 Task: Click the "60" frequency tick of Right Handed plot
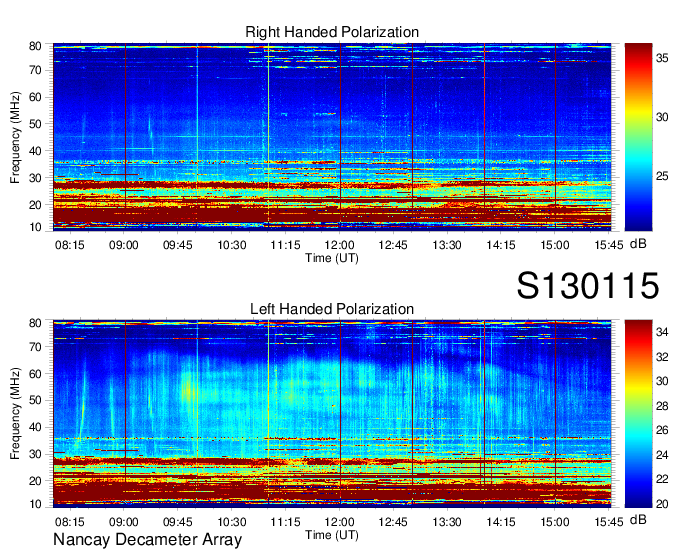click(35, 97)
